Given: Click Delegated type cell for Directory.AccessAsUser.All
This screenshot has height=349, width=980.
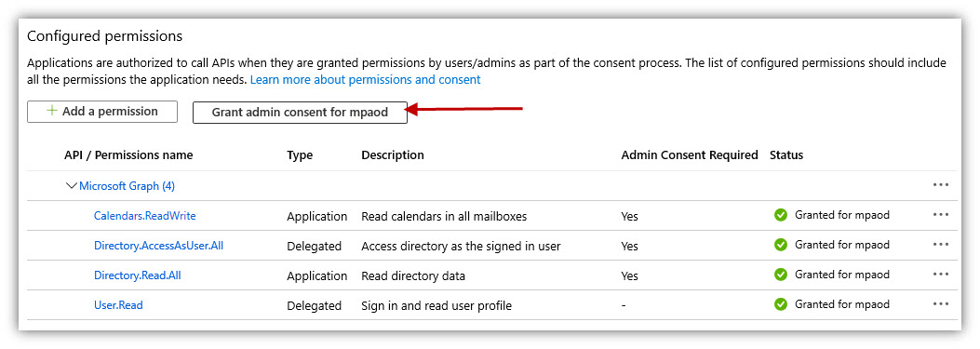Looking at the screenshot, I should point(315,247).
